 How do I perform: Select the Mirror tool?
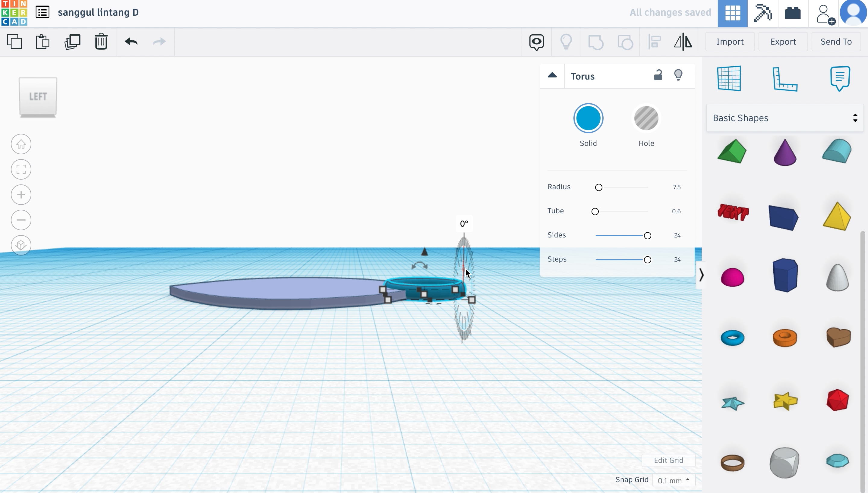coord(683,42)
